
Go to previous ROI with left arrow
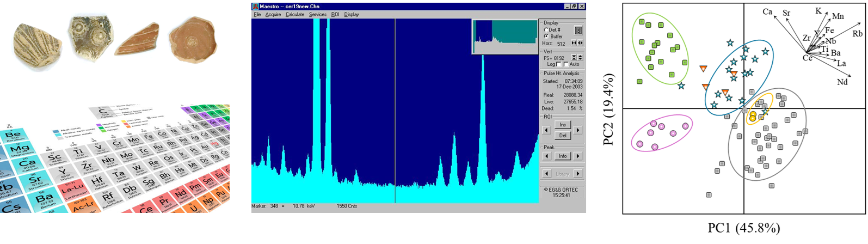[x=547, y=130]
